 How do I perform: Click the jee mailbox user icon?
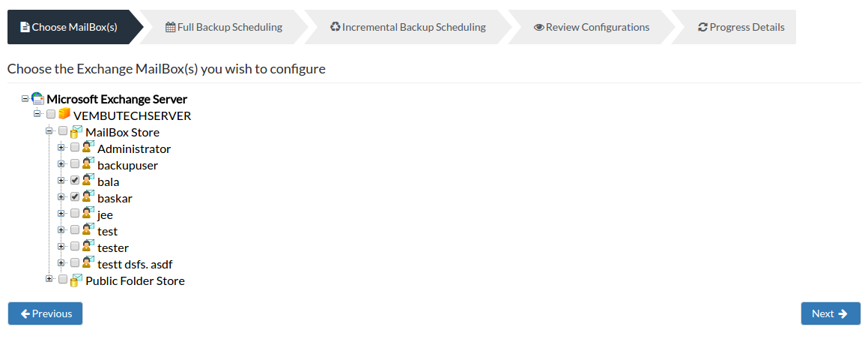pyautogui.click(x=88, y=214)
